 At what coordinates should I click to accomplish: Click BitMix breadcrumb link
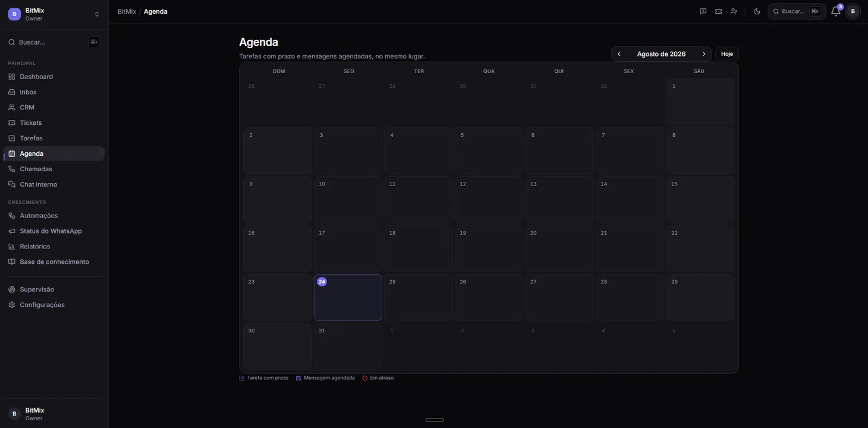pos(127,11)
